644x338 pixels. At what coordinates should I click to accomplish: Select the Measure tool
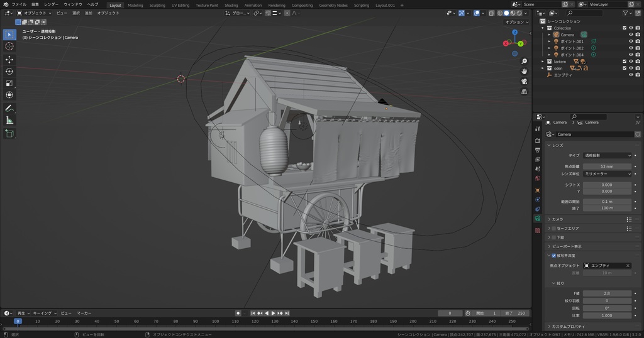click(x=9, y=120)
